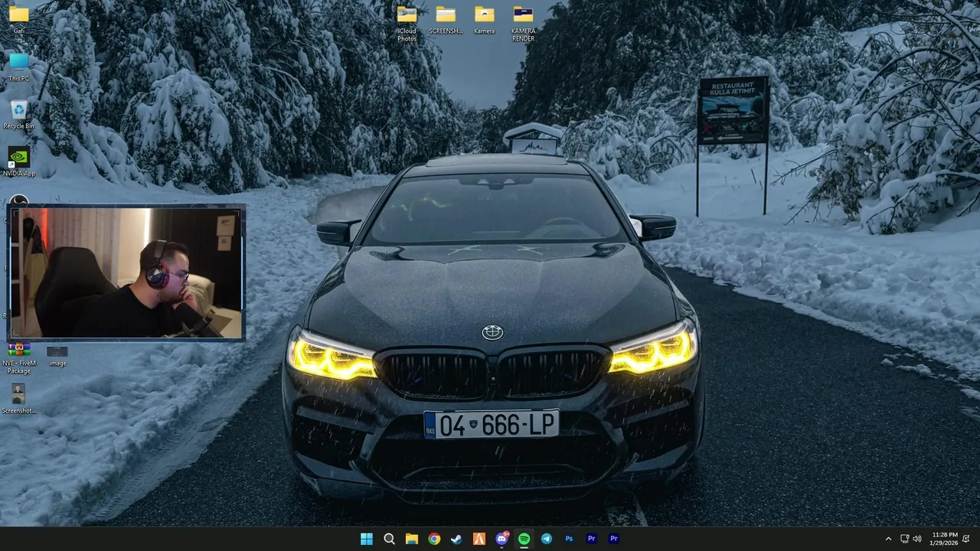980x551 pixels.
Task: Open the orange app icon beside Steam
Action: [479, 539]
